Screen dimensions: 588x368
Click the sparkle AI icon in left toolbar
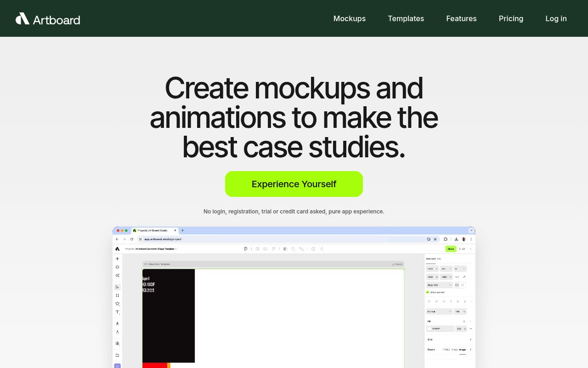[117, 276]
